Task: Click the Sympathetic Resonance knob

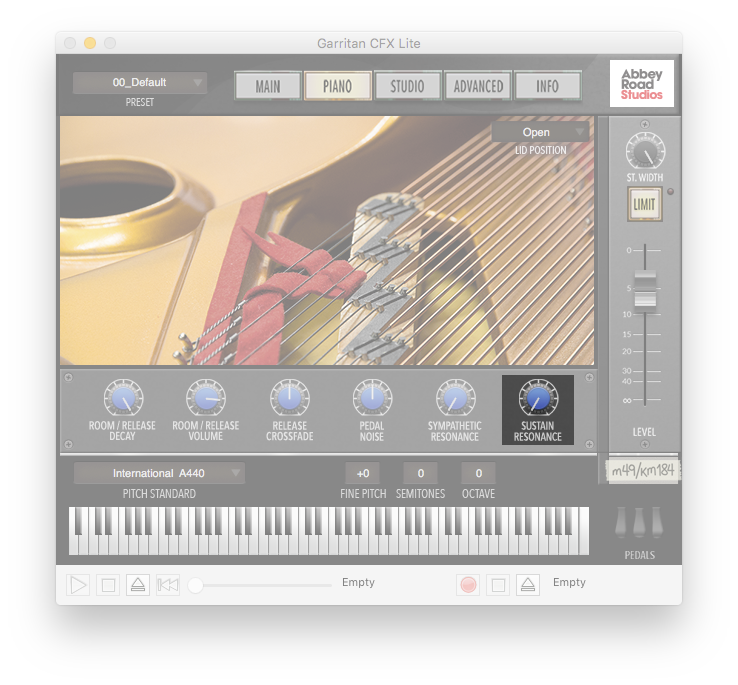Action: point(455,398)
